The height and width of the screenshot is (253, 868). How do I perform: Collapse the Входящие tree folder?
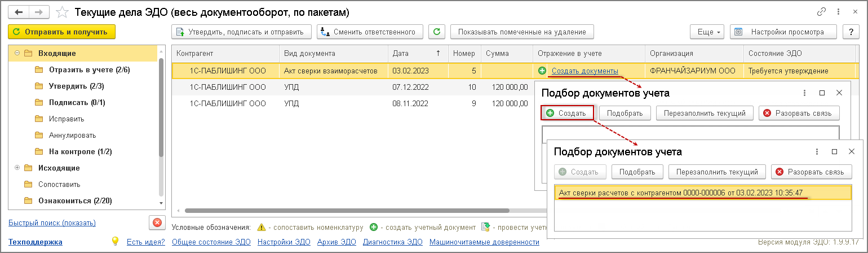pos(17,53)
